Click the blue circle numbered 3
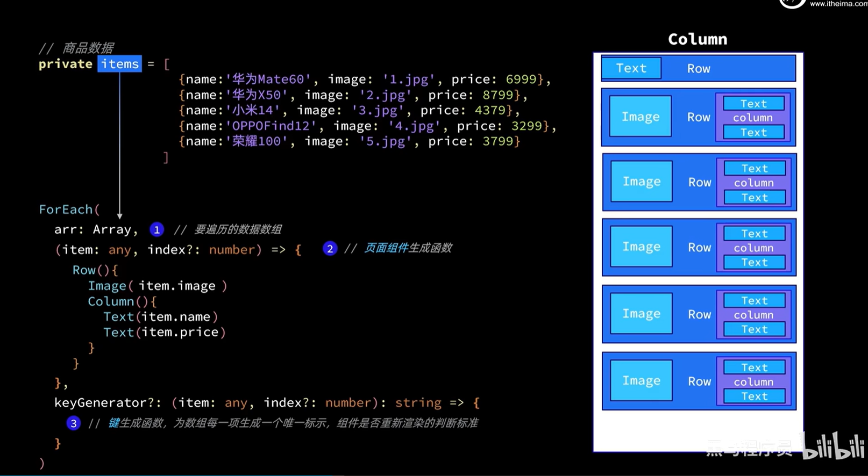This screenshot has height=476, width=868. tap(74, 423)
